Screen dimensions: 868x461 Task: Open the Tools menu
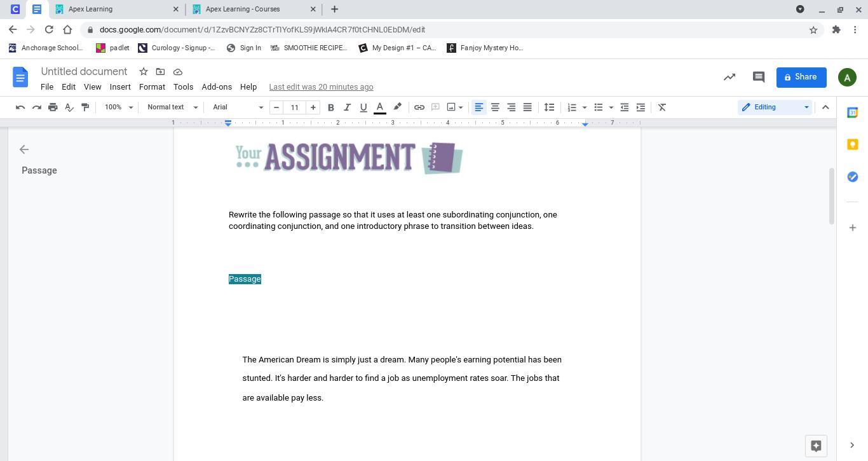[x=183, y=87]
